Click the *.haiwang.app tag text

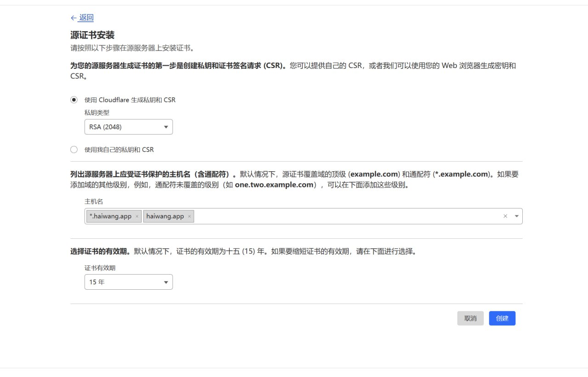pyautogui.click(x=111, y=216)
